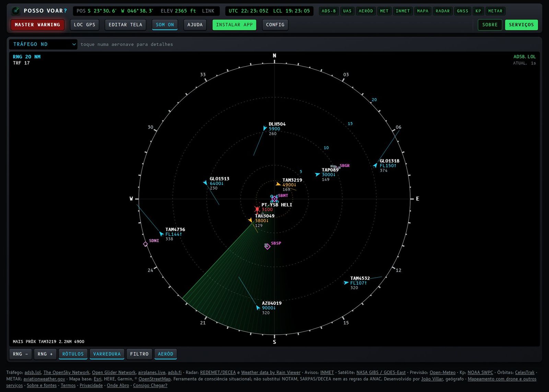Screen dimensions: 549x392
Task: Decrease range with RNG − button
Action: pyautogui.click(x=21, y=354)
